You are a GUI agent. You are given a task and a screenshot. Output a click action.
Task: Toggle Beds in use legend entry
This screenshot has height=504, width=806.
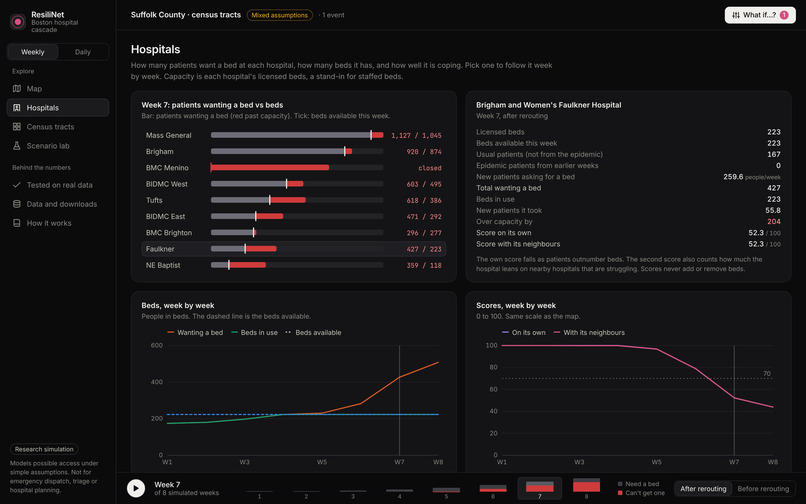[254, 333]
